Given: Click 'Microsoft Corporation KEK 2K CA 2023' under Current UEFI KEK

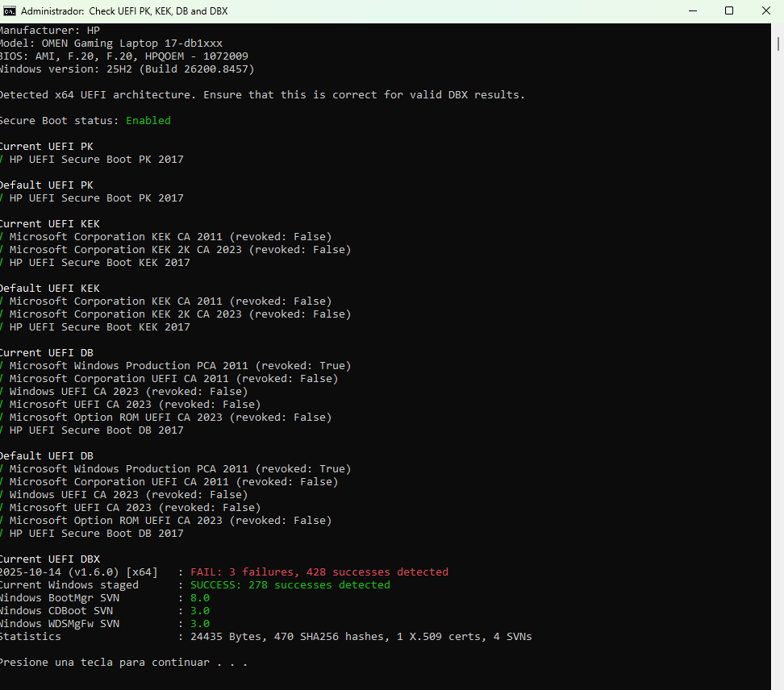Looking at the screenshot, I should pos(126,249).
